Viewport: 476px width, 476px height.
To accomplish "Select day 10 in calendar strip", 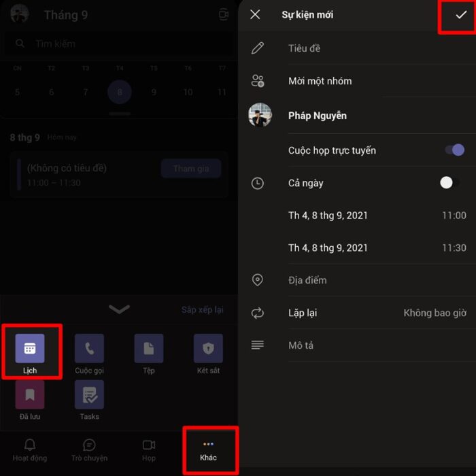I will click(188, 92).
